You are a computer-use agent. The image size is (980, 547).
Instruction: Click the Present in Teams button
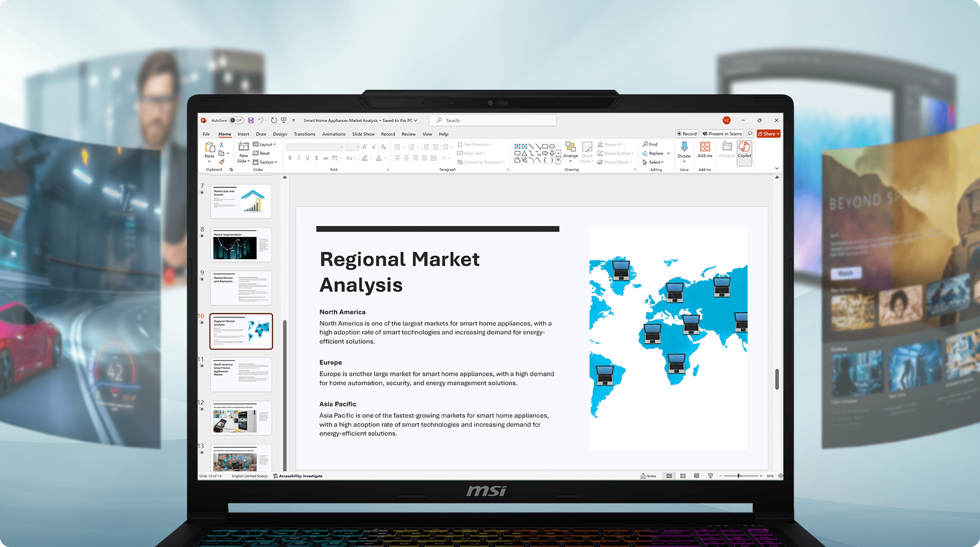(722, 134)
